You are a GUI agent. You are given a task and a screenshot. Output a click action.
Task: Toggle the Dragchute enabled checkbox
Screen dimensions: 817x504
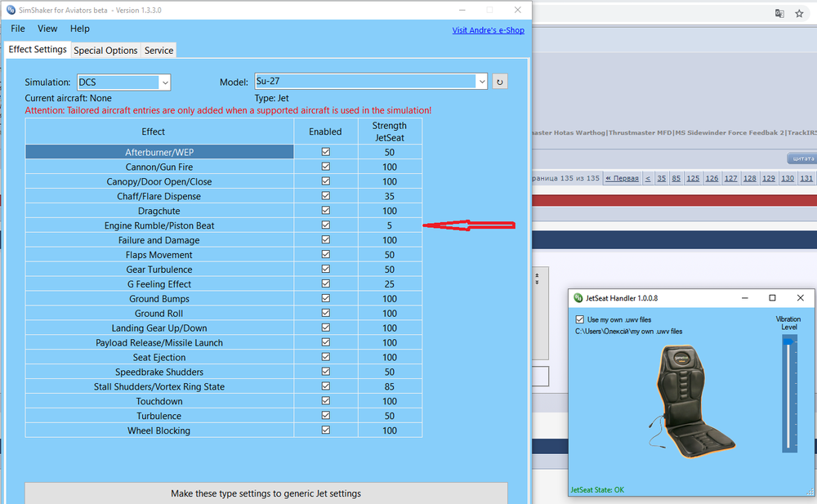pos(326,210)
